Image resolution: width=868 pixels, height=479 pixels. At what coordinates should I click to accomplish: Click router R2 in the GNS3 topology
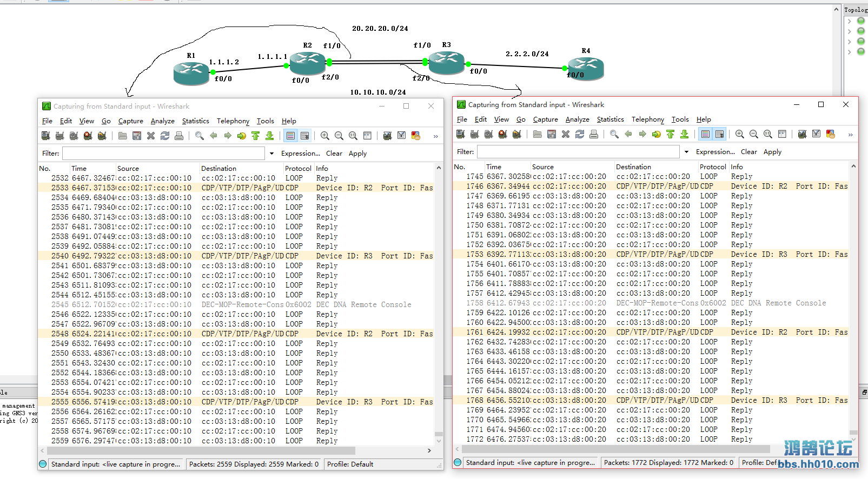tap(307, 63)
